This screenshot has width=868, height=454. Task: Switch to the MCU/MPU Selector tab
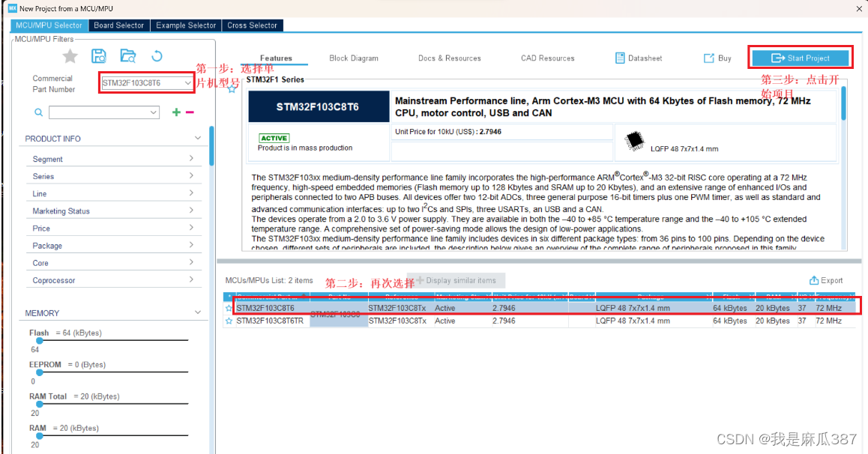click(49, 25)
